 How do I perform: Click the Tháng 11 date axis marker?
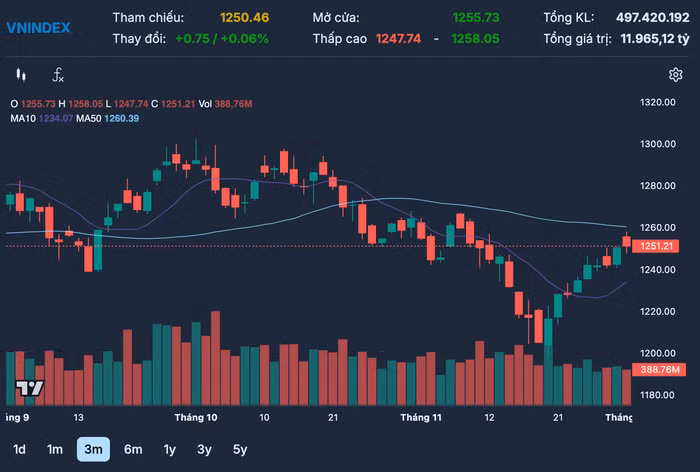pyautogui.click(x=420, y=416)
